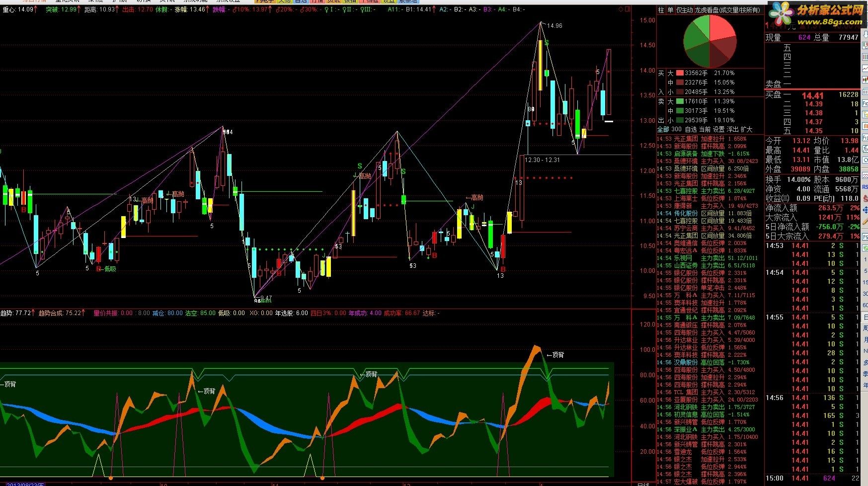This screenshot has width=868, height=486.
Task: Click the 净流入额 263.5万 row
Action: point(812,208)
